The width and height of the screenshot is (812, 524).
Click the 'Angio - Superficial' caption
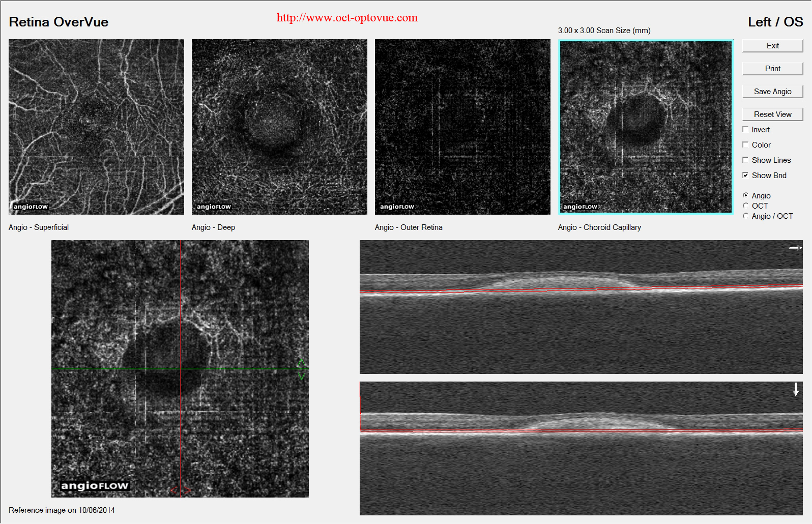(39, 227)
